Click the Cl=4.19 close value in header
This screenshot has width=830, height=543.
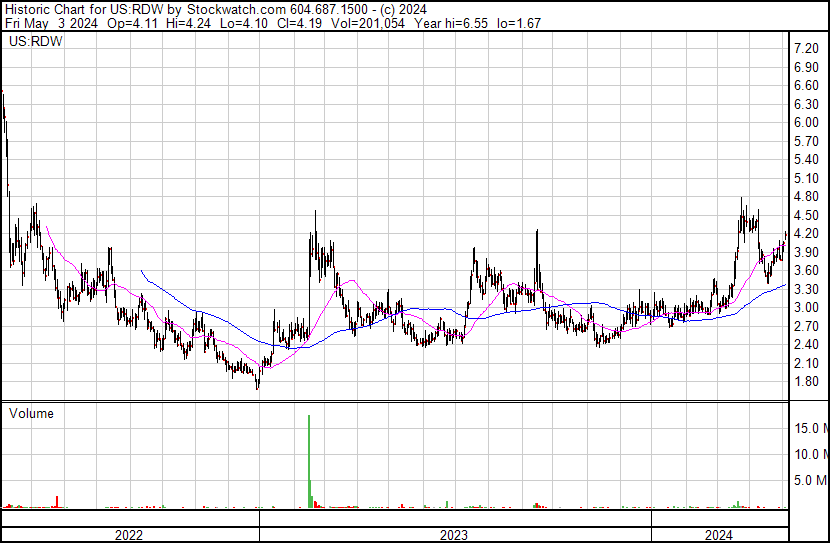click(300, 23)
